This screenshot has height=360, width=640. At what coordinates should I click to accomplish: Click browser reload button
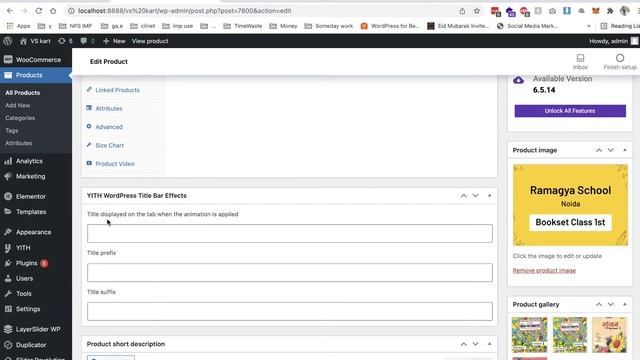(x=38, y=11)
